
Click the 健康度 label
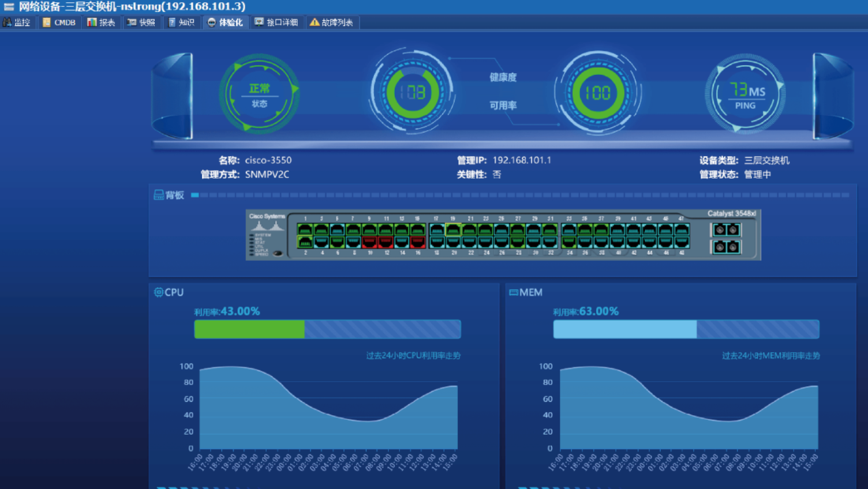[503, 77]
